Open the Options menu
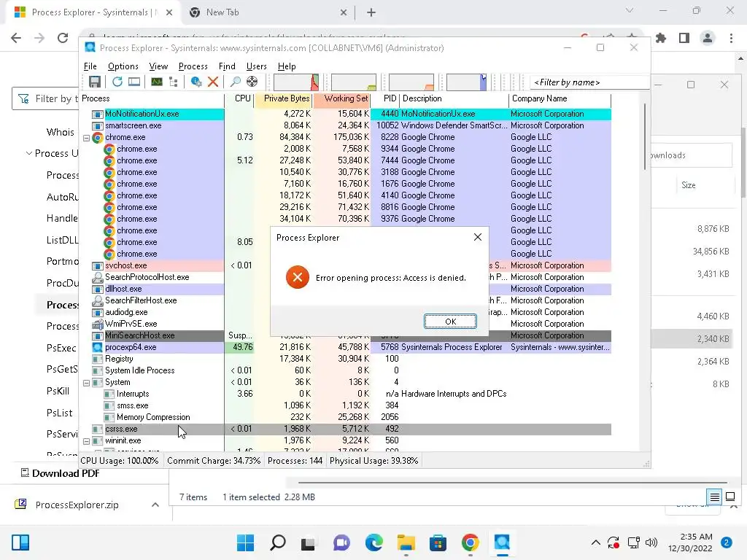 tap(123, 66)
